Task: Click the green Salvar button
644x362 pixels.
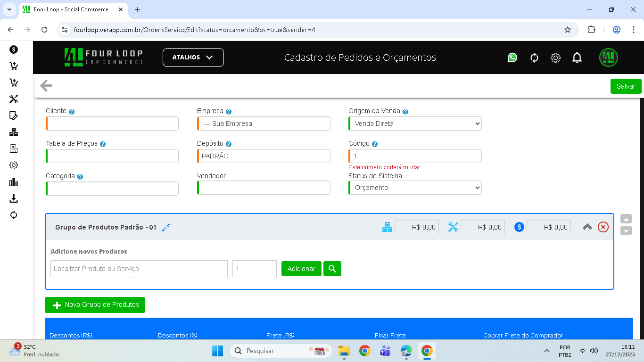Action: coord(626,86)
